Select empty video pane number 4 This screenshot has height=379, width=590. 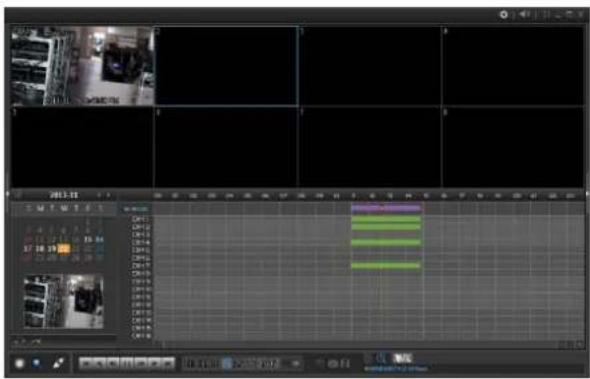click(x=514, y=65)
